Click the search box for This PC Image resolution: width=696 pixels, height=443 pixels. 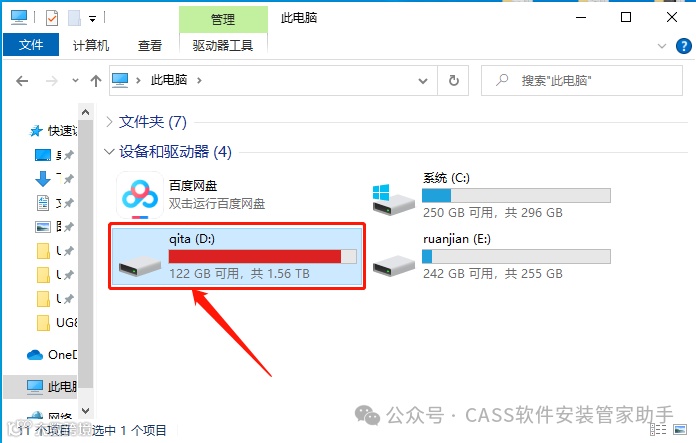pyautogui.click(x=581, y=80)
